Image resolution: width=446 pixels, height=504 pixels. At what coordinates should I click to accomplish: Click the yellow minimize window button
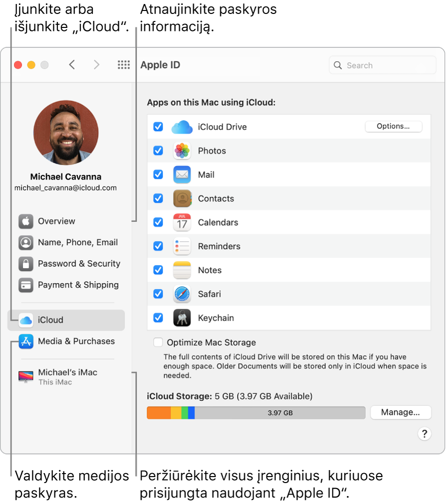[x=31, y=65]
